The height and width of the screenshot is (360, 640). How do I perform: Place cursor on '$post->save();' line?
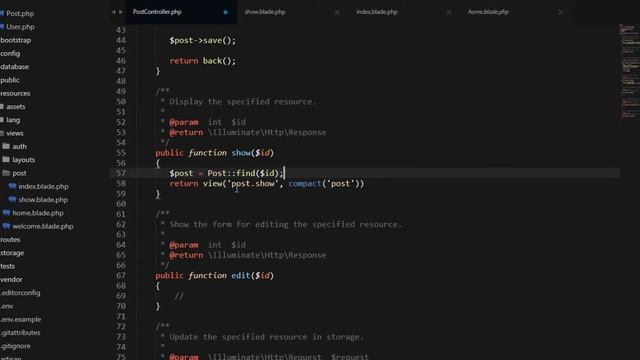(202, 40)
